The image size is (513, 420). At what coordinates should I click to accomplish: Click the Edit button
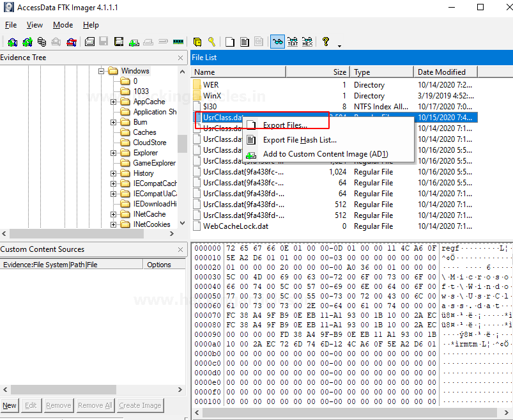(x=31, y=405)
